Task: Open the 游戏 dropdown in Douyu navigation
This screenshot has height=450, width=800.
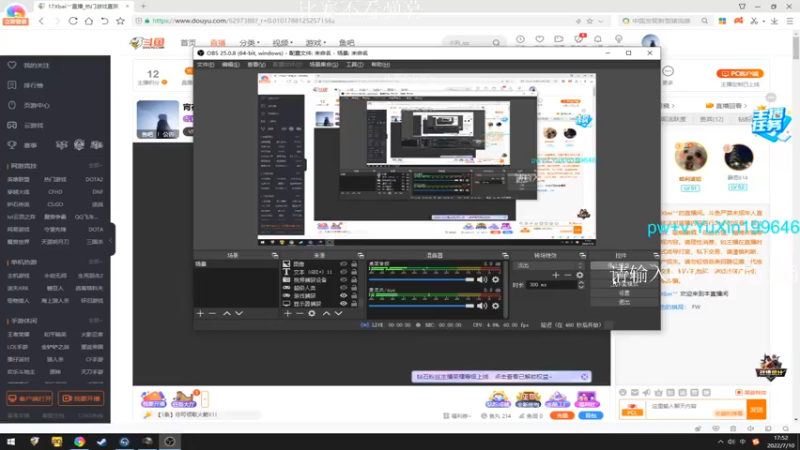Action: (x=315, y=43)
